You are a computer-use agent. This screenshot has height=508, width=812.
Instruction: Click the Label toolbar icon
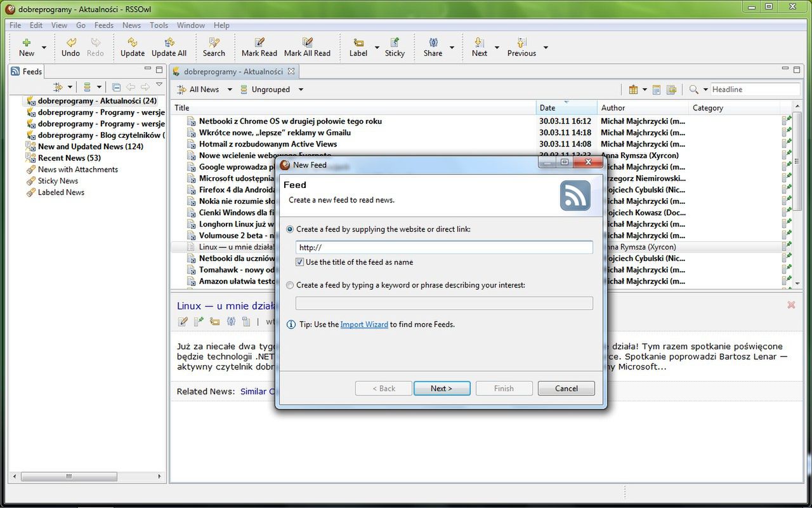358,43
